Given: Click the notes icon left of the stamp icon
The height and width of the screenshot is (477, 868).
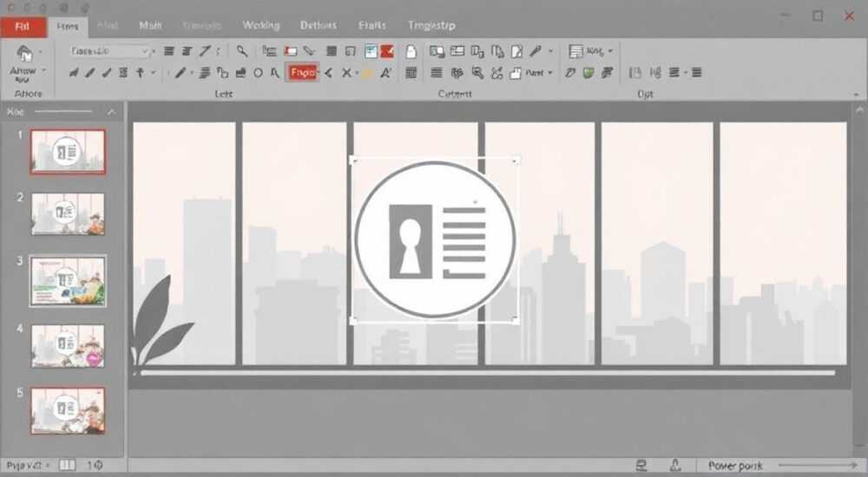Looking at the screenshot, I should [x=641, y=466].
